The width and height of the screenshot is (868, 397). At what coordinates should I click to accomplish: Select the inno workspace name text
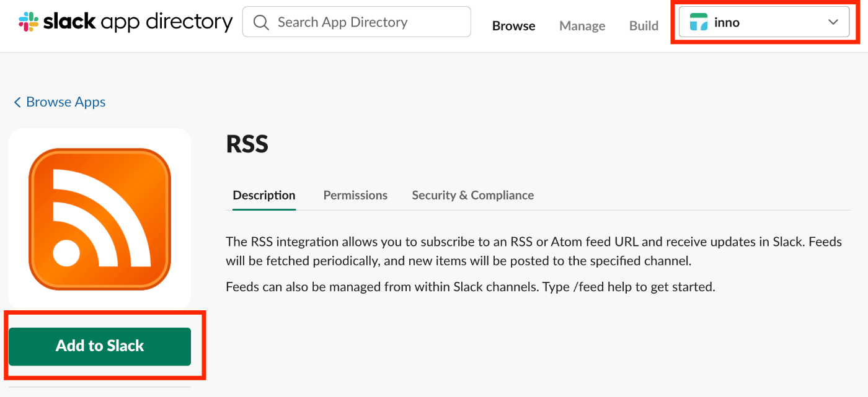727,22
